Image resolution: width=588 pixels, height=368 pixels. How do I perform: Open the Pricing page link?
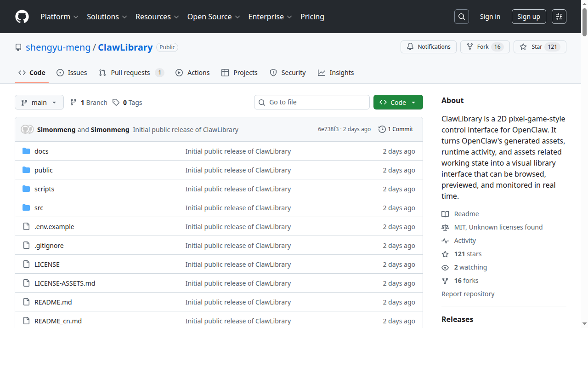[312, 17]
